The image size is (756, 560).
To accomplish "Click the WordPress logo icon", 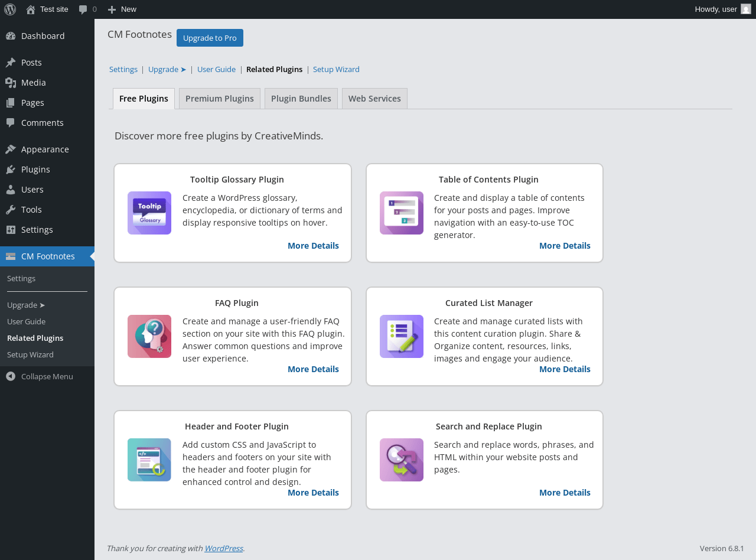I will [10, 9].
